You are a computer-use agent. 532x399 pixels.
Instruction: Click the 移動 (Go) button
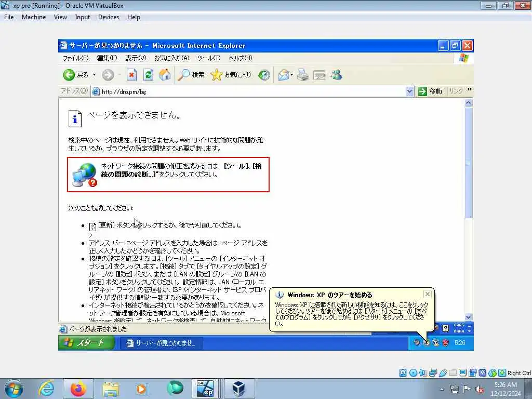pyautogui.click(x=430, y=91)
